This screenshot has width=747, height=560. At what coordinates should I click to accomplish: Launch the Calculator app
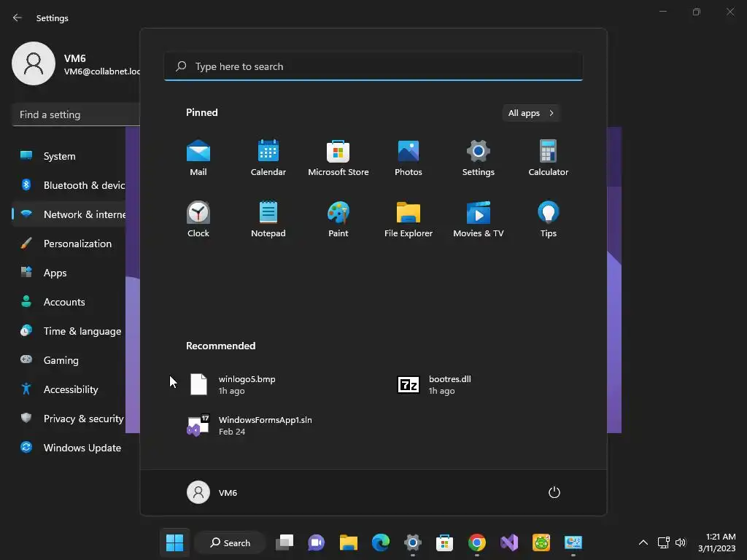click(x=549, y=158)
